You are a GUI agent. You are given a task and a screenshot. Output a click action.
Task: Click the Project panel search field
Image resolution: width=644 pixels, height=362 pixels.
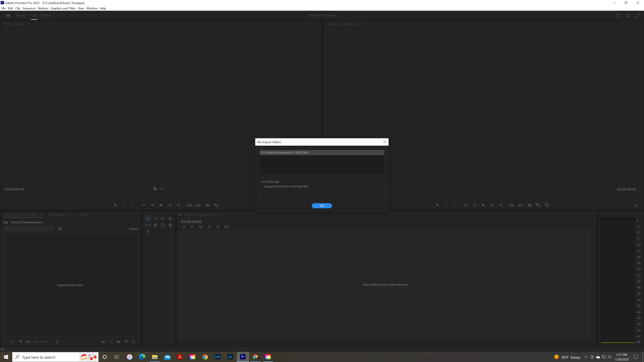click(30, 229)
